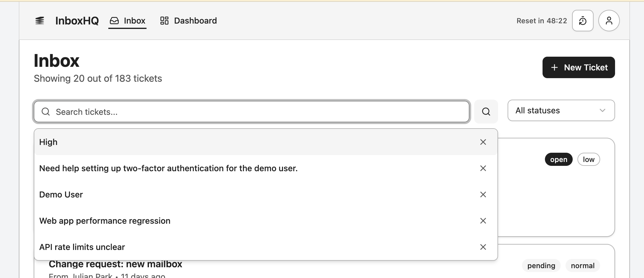
Task: Select "High" recent search suggestion
Action: click(48, 142)
